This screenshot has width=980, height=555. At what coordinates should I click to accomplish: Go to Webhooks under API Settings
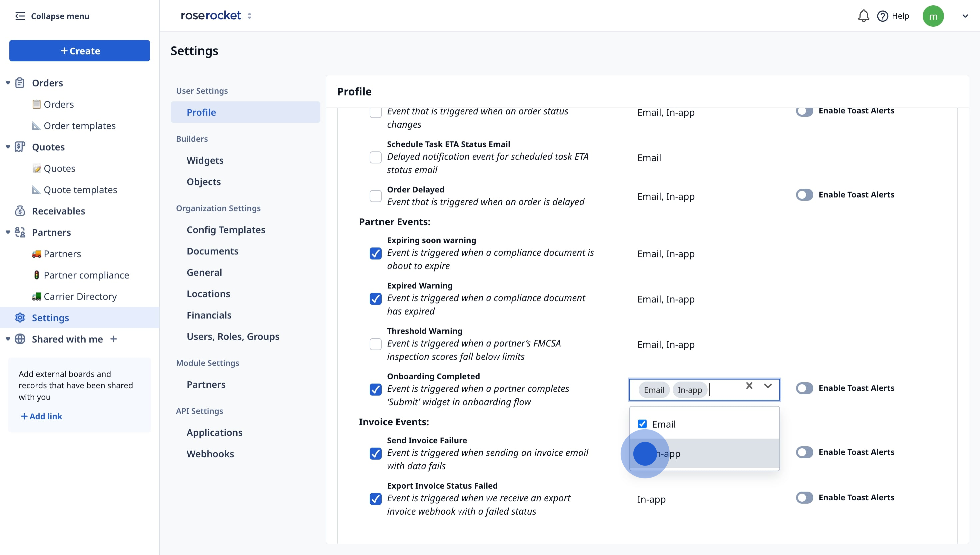click(x=210, y=454)
